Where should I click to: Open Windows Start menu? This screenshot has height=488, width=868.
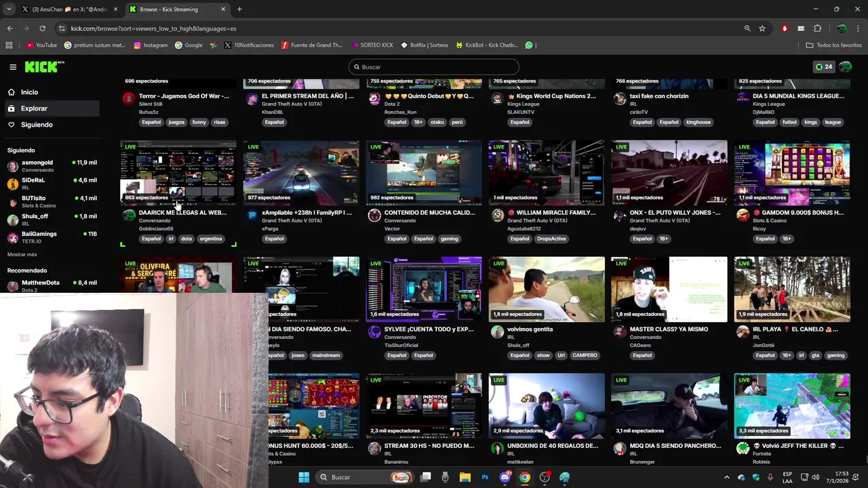pos(304,477)
